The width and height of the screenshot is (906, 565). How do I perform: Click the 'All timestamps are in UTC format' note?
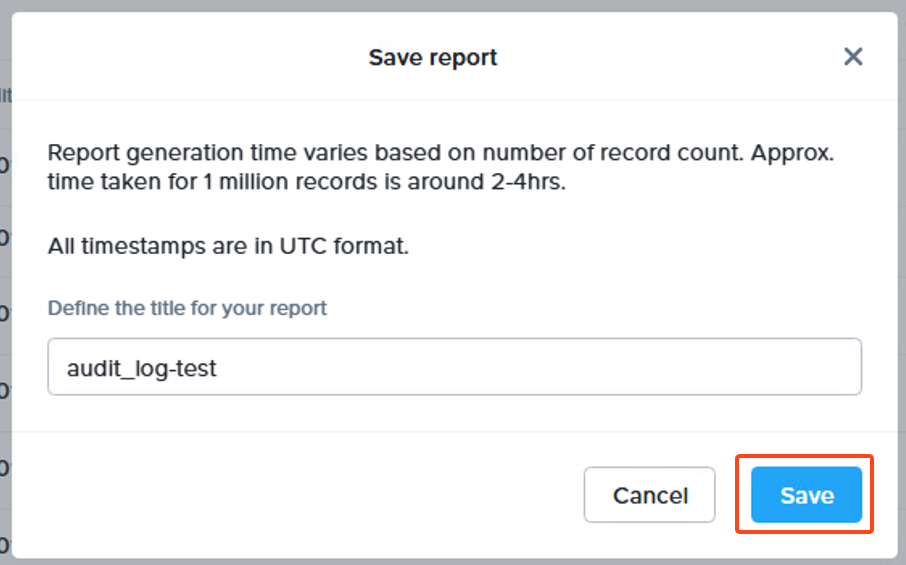(228, 246)
